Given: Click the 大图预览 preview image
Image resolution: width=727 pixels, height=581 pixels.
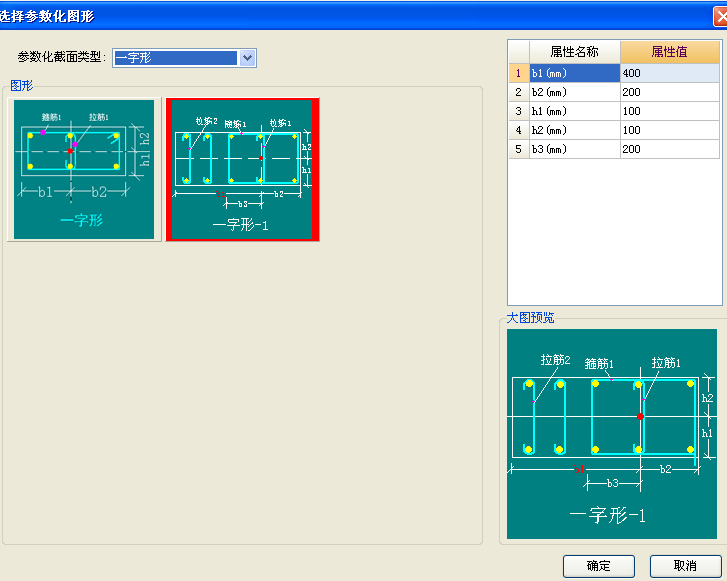Looking at the screenshot, I should click(x=612, y=434).
